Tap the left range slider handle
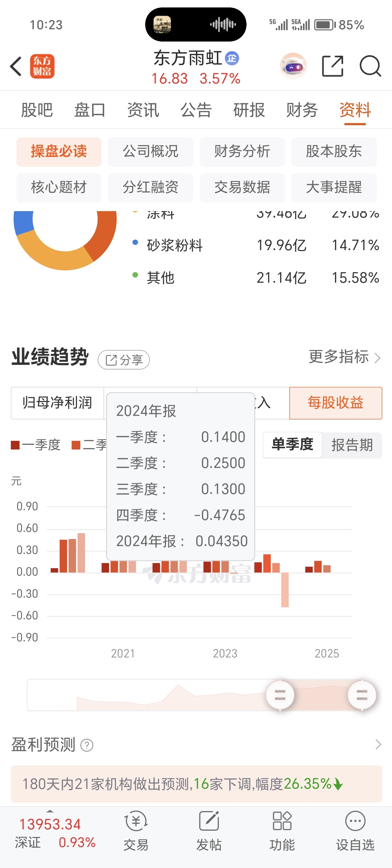Image resolution: width=392 pixels, height=868 pixels. click(x=280, y=695)
